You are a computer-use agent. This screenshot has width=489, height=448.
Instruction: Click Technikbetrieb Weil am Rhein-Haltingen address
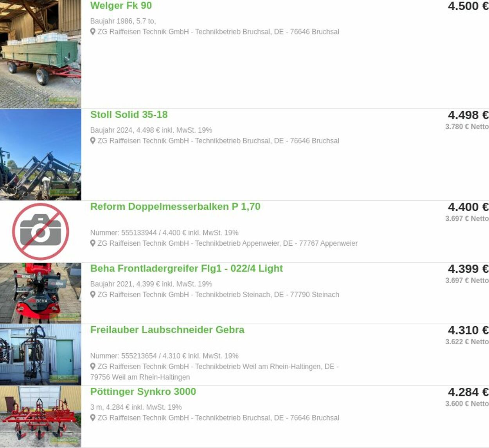click(215, 372)
